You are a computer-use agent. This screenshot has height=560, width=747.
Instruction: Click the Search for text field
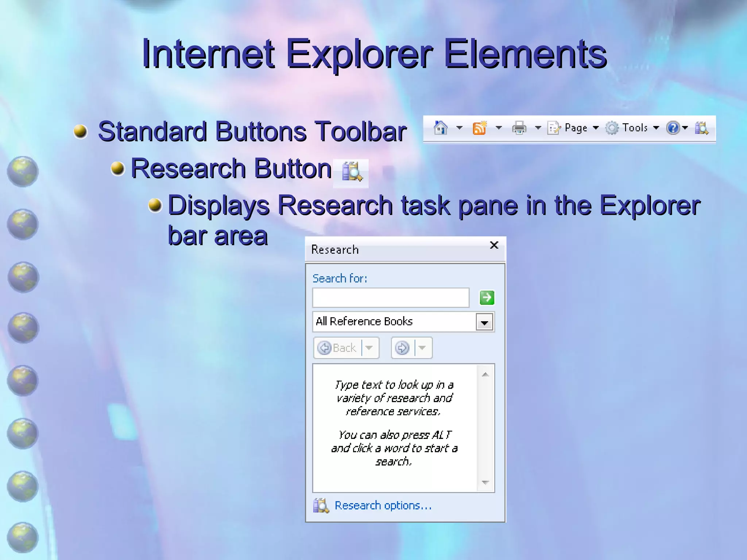tap(391, 297)
